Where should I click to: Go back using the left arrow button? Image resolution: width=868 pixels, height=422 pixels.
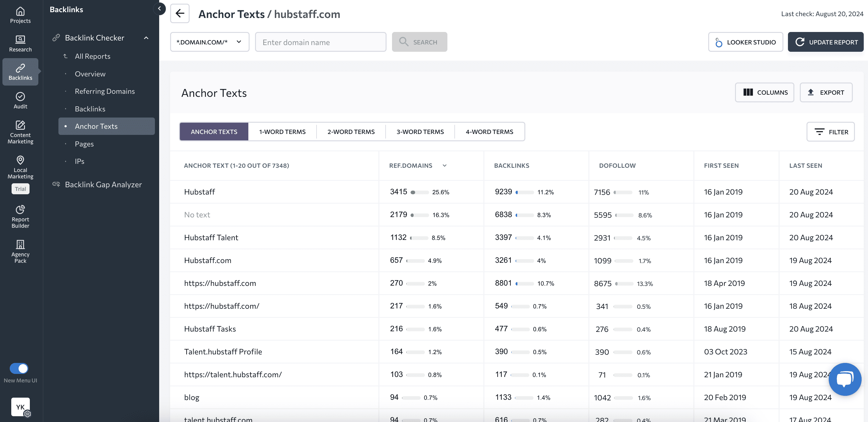[x=180, y=13]
